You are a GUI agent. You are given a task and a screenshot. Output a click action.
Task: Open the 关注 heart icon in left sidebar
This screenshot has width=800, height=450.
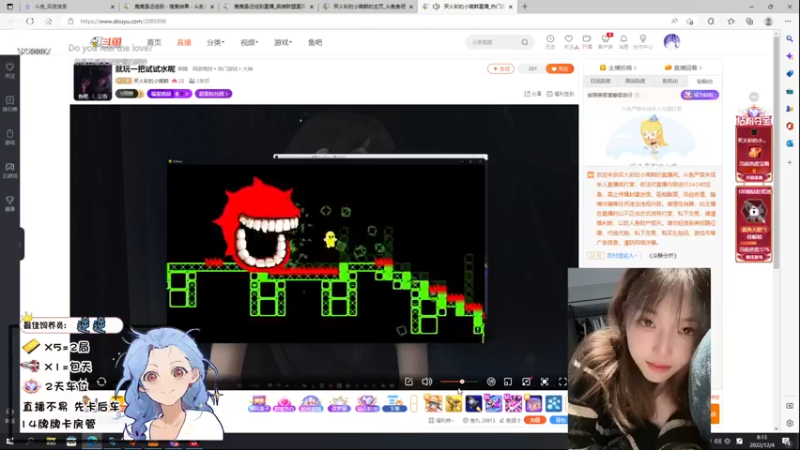(10, 70)
